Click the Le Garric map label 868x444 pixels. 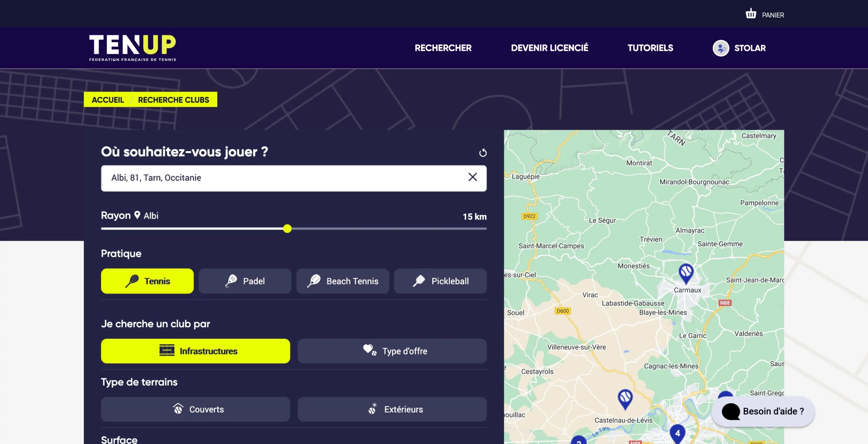pos(692,336)
